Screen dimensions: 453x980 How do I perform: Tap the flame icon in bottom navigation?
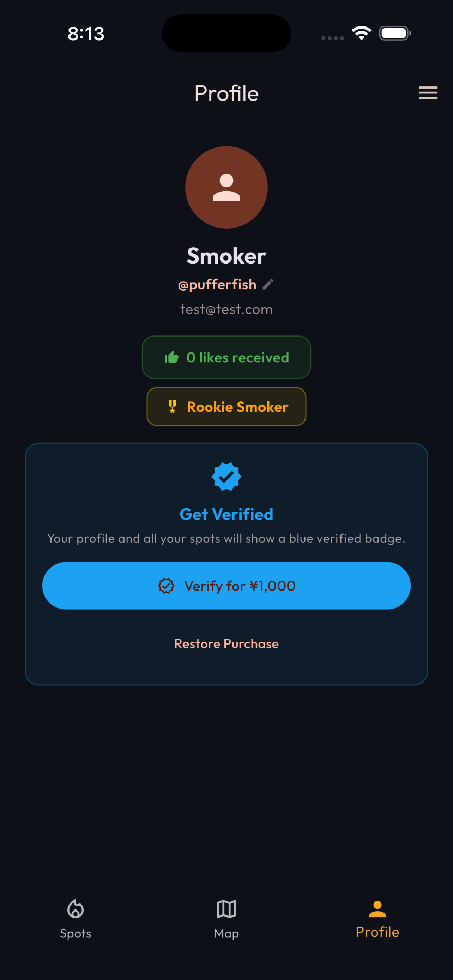(75, 908)
